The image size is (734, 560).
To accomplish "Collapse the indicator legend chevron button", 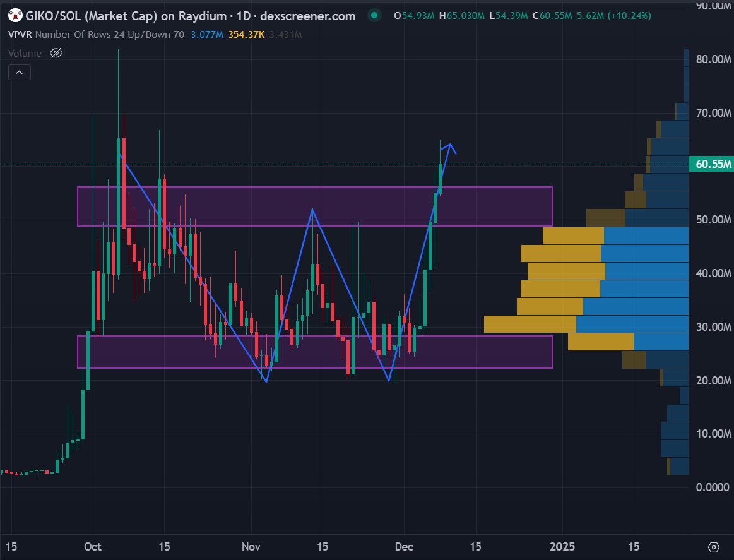I will point(19,72).
